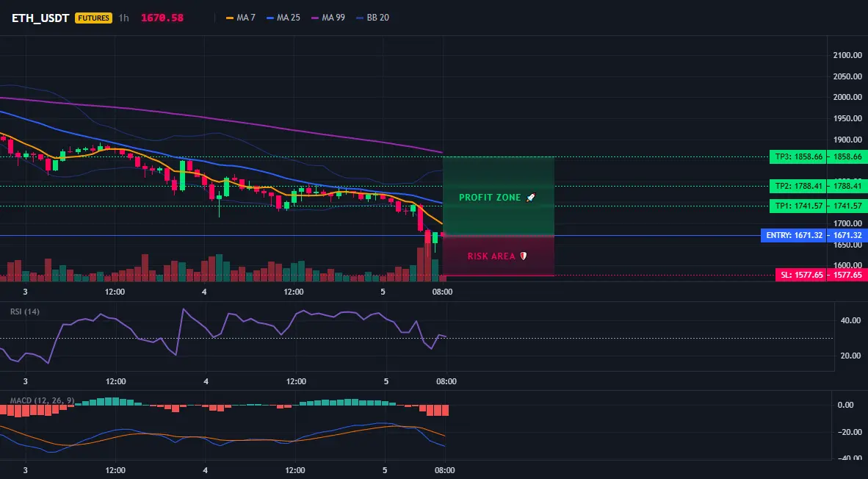Image resolution: width=868 pixels, height=479 pixels.
Task: Click the MACD -20.00 axis value
Action: click(849, 432)
